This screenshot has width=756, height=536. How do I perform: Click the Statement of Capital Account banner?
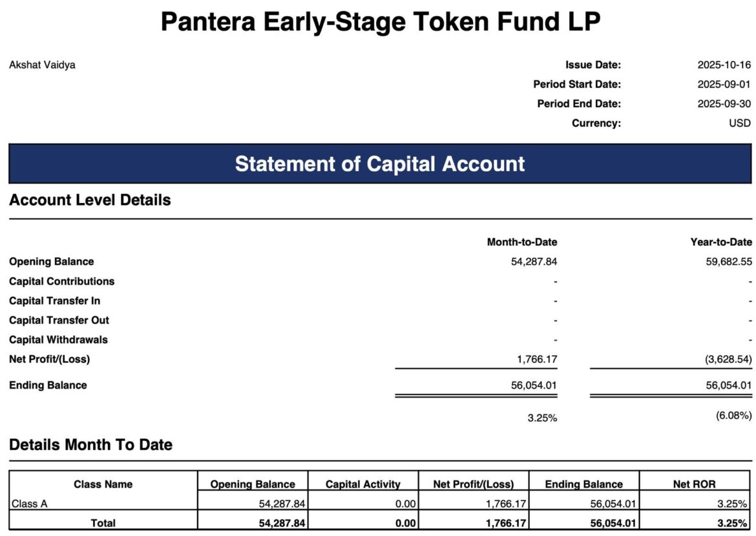click(380, 164)
